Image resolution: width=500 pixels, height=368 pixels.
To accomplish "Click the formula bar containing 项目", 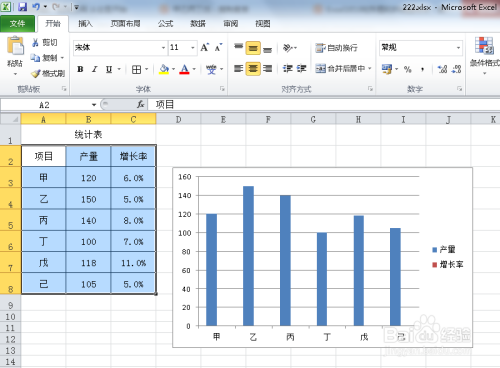I will point(323,105).
